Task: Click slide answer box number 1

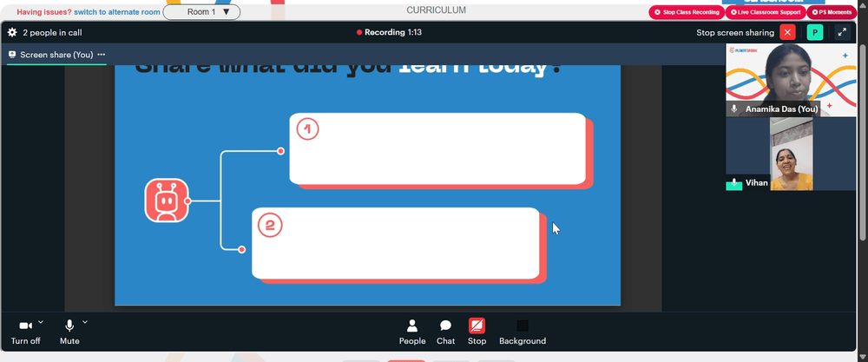Action: coord(437,148)
